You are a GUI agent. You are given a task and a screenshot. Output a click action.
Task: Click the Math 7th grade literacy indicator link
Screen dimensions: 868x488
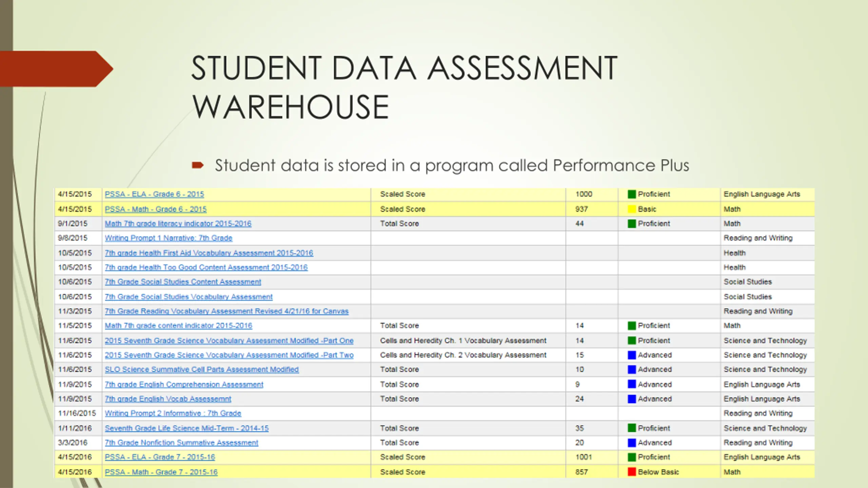178,224
